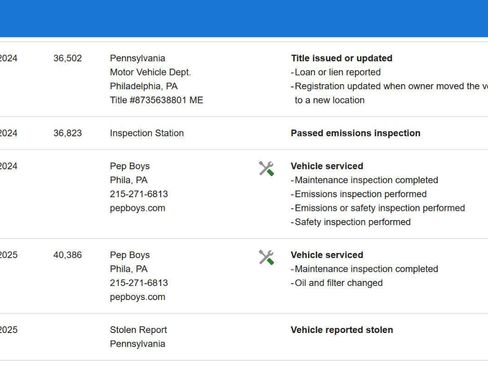Image resolution: width=488 pixels, height=366 pixels.
Task: Open pepboys.com link in 2024 service entry
Action: click(x=137, y=208)
